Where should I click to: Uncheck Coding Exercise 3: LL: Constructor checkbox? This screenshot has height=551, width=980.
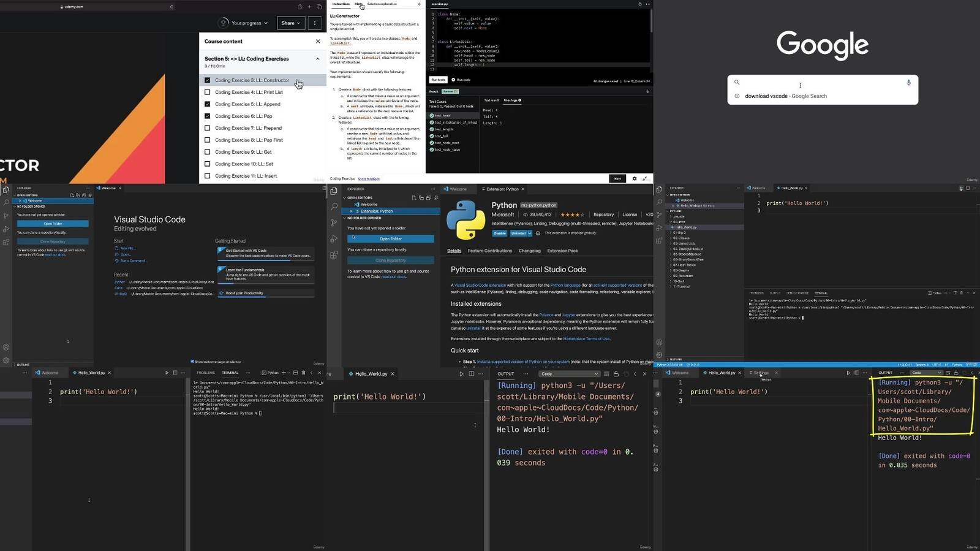pyautogui.click(x=207, y=80)
